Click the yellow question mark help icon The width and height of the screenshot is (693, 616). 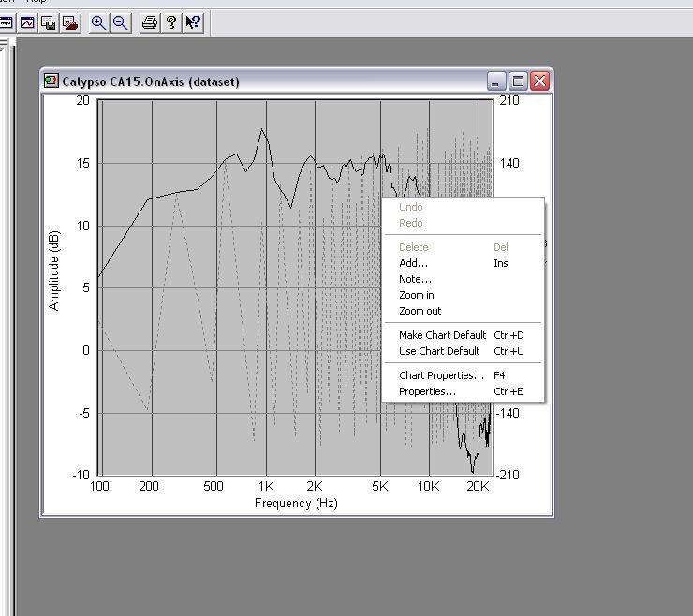pos(171,22)
